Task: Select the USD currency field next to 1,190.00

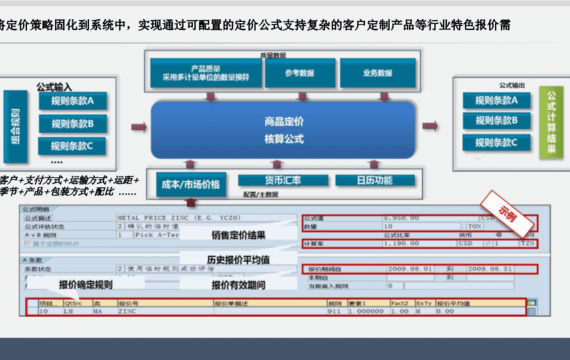Action: (469, 243)
